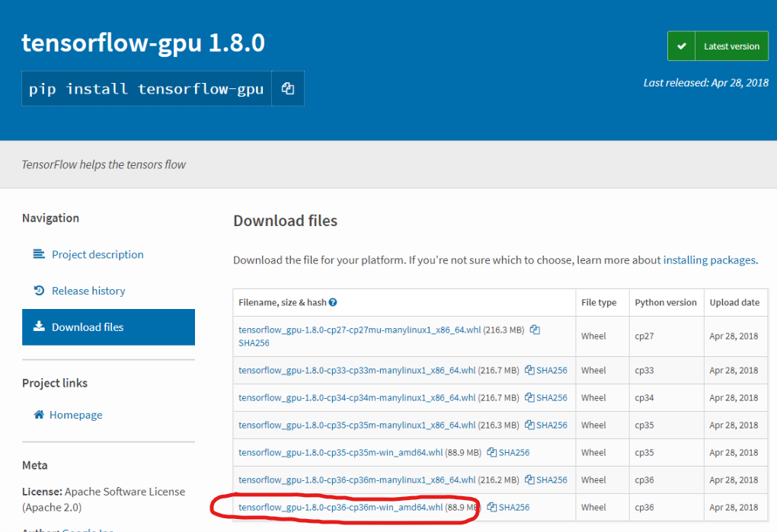Click the Project description list icon
The image size is (777, 532).
(x=39, y=254)
